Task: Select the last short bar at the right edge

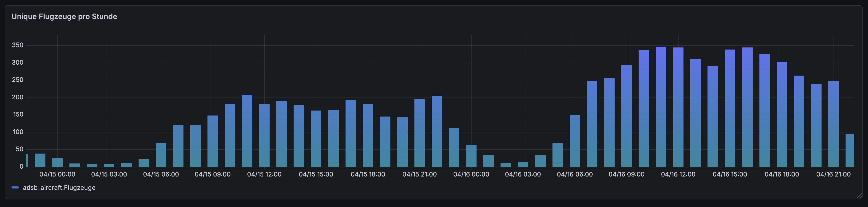Action: coord(850,150)
